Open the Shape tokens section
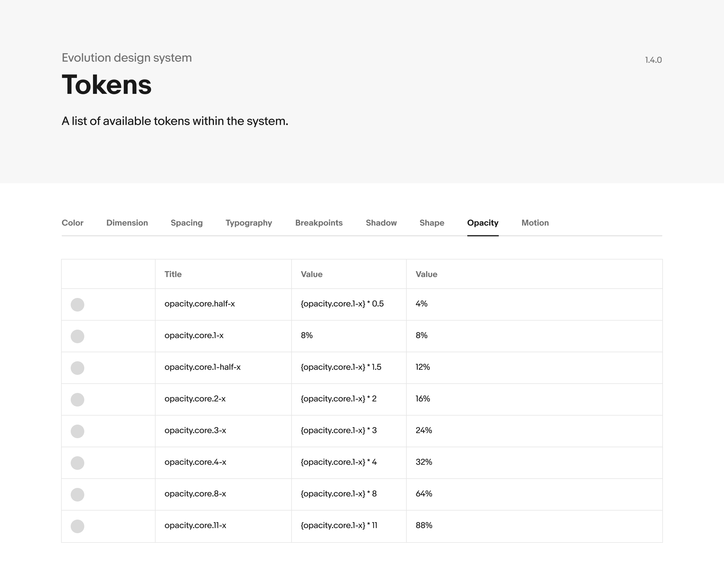 (x=432, y=223)
